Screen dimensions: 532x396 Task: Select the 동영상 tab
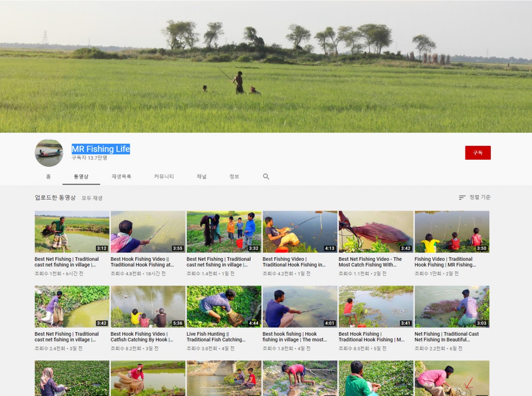tap(81, 176)
